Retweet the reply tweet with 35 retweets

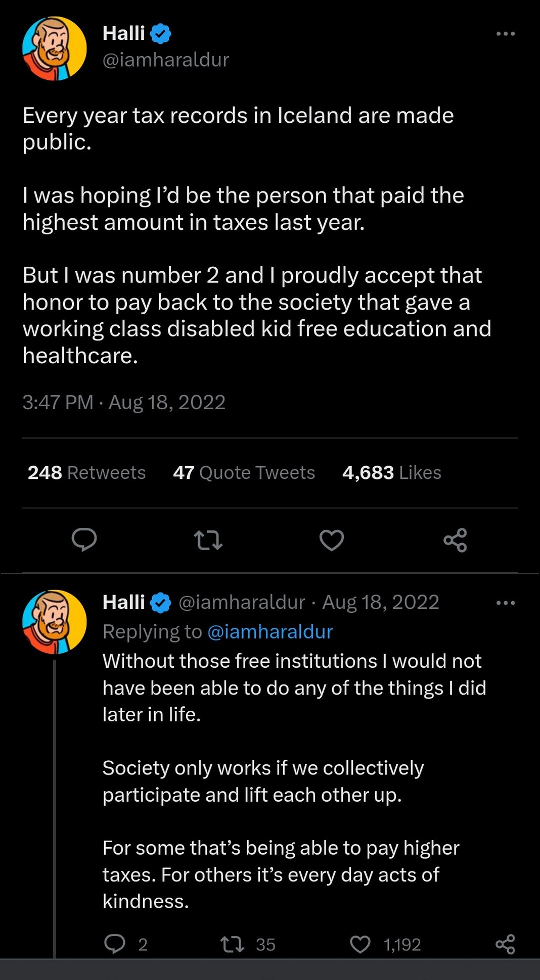click(x=233, y=944)
